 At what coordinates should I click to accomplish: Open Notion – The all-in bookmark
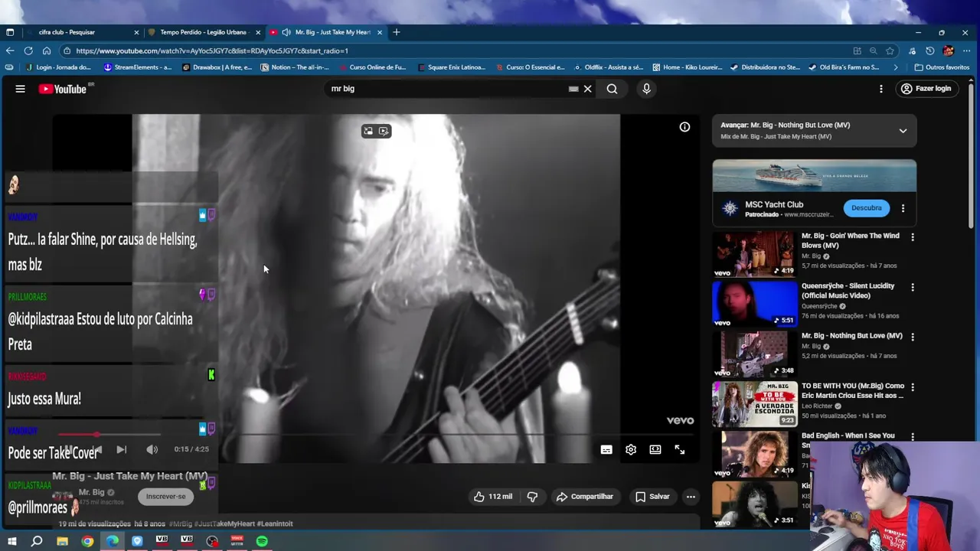point(295,67)
